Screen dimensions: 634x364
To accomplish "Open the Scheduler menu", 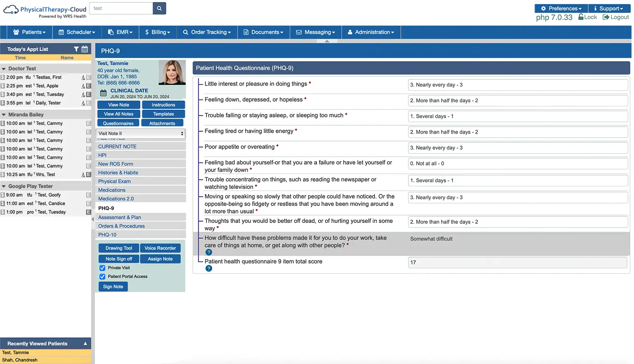I will 77,32.
